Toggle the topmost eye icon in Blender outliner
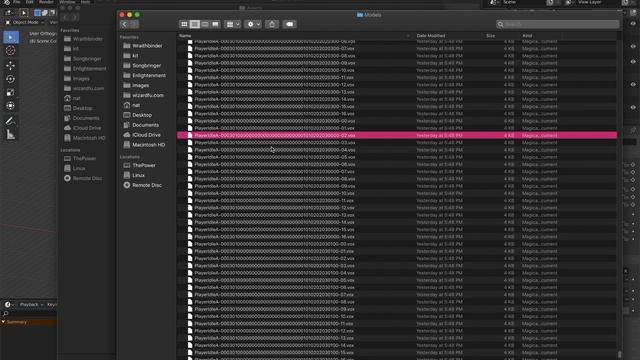Screen dimensions: 640x360 click(x=633, y=24)
